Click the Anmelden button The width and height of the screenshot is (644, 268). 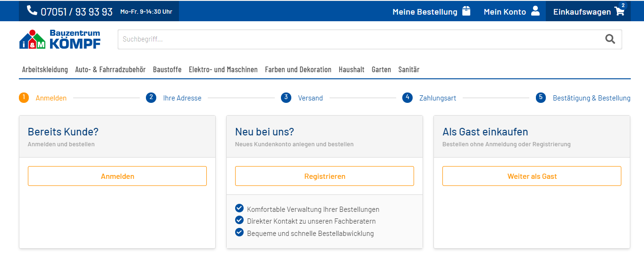[117, 176]
